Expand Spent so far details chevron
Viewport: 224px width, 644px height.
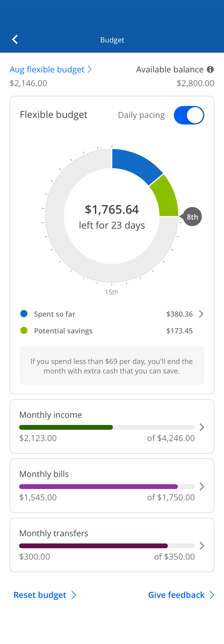(201, 314)
